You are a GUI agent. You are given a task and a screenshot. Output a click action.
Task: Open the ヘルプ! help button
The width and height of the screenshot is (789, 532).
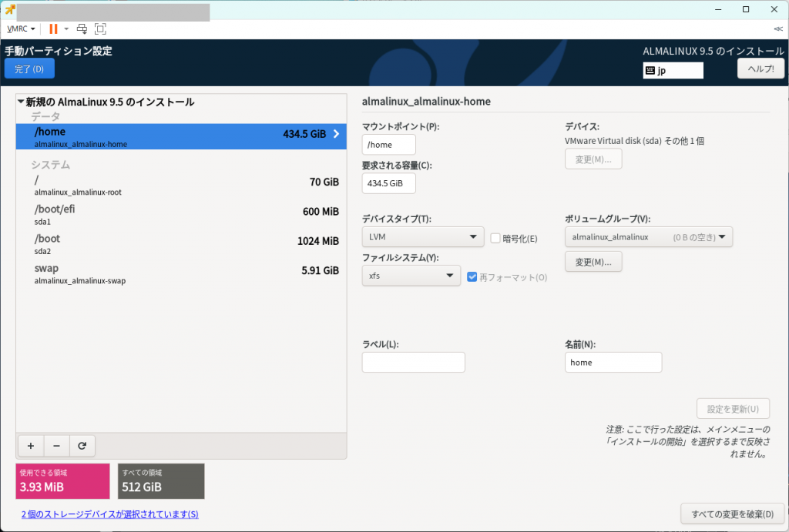pyautogui.click(x=760, y=69)
